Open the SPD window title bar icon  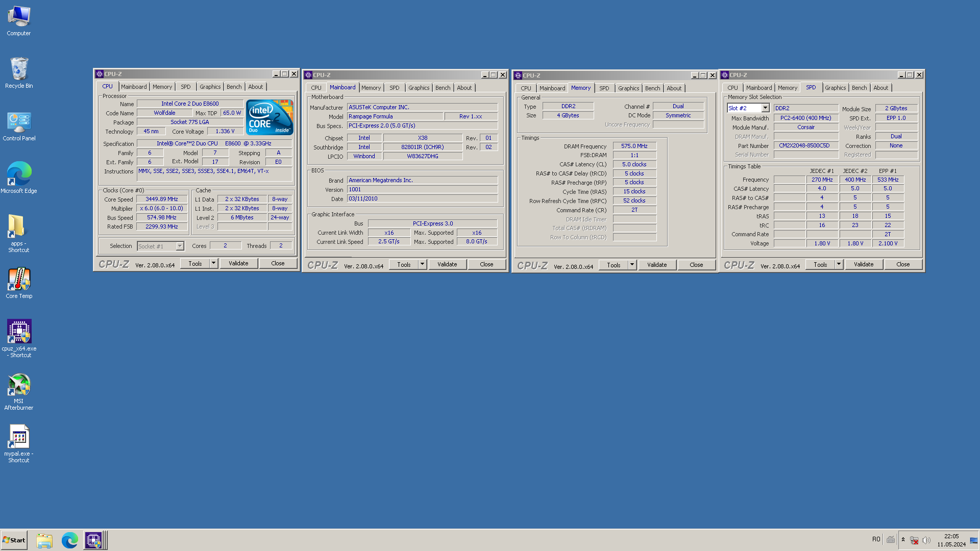coord(725,75)
